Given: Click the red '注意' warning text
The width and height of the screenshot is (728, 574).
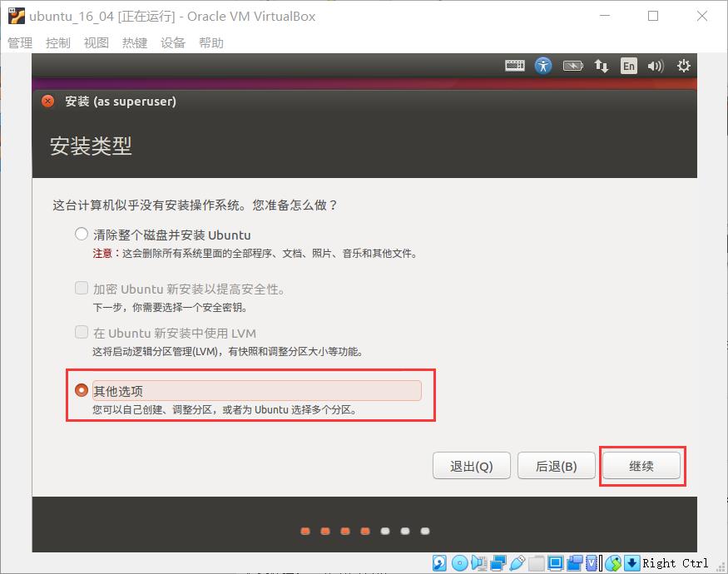Looking at the screenshot, I should click(x=102, y=253).
